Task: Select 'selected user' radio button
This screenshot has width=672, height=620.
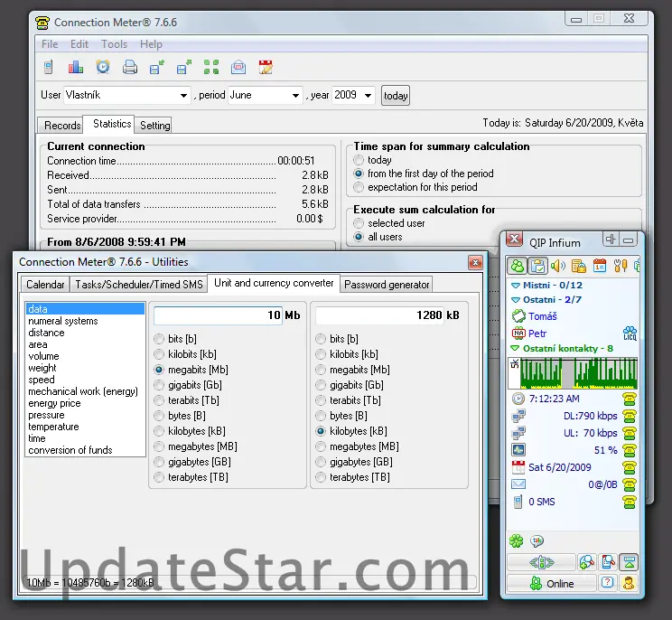Action: point(359,223)
